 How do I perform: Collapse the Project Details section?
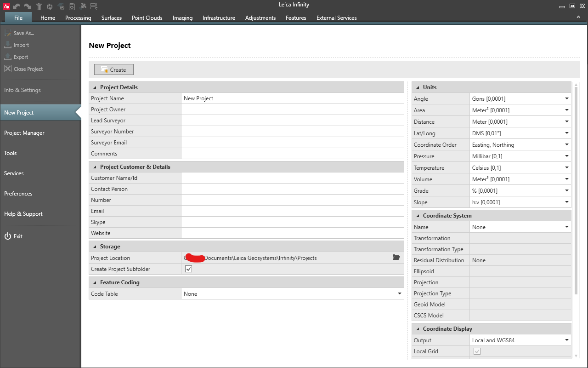coord(95,87)
